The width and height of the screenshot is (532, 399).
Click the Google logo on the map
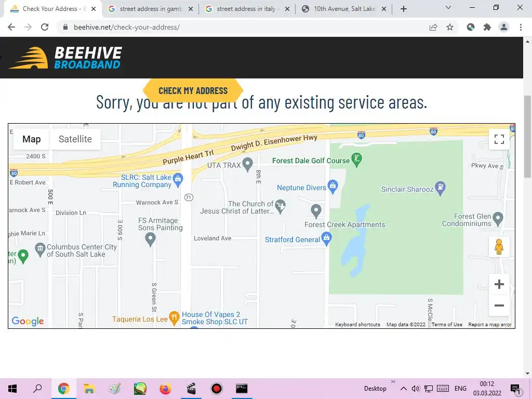coord(28,321)
